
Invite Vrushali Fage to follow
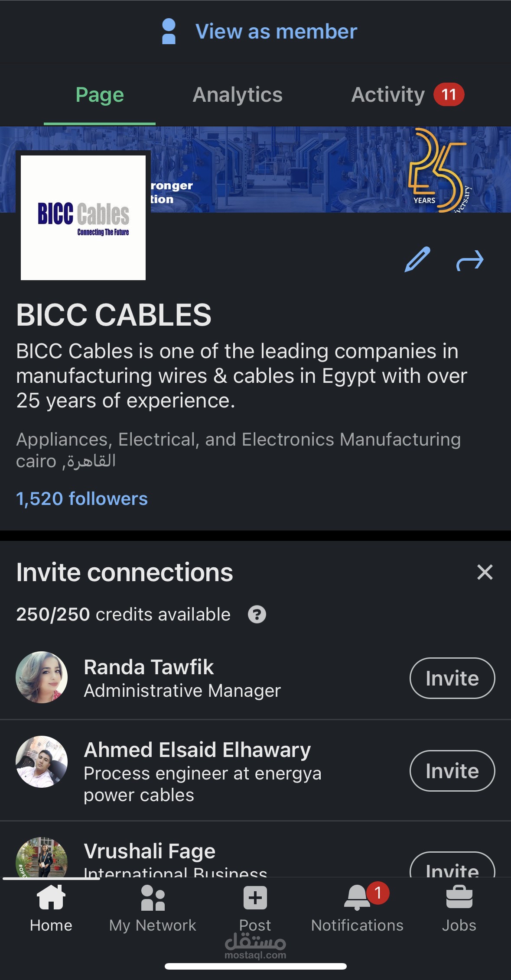(x=452, y=866)
